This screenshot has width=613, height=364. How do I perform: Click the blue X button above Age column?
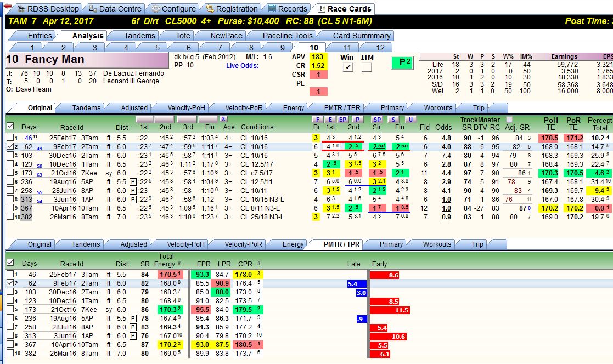(223, 119)
